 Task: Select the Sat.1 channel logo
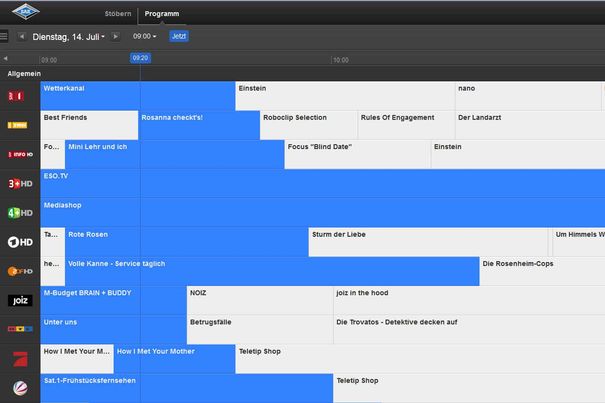[x=20, y=386]
